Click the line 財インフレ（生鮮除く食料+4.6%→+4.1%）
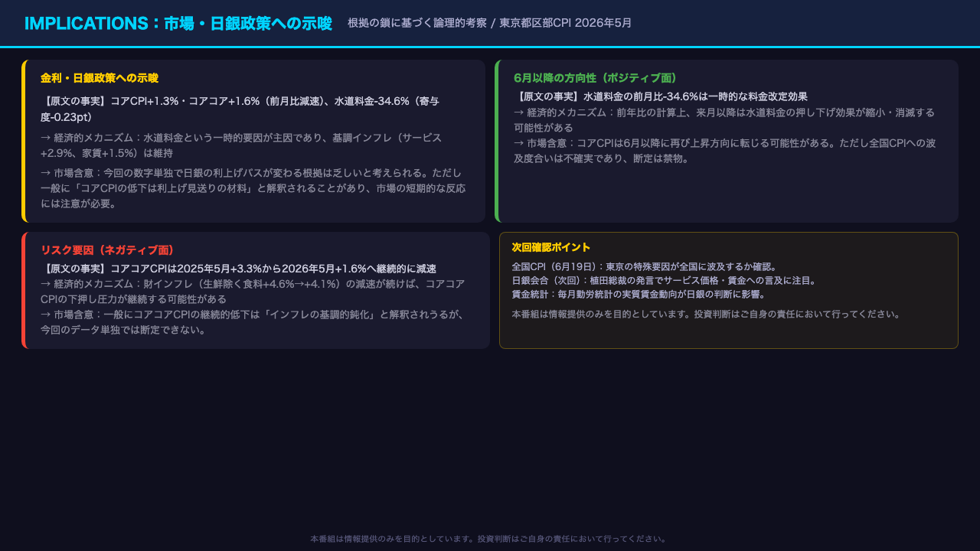980x551 pixels. (x=253, y=292)
